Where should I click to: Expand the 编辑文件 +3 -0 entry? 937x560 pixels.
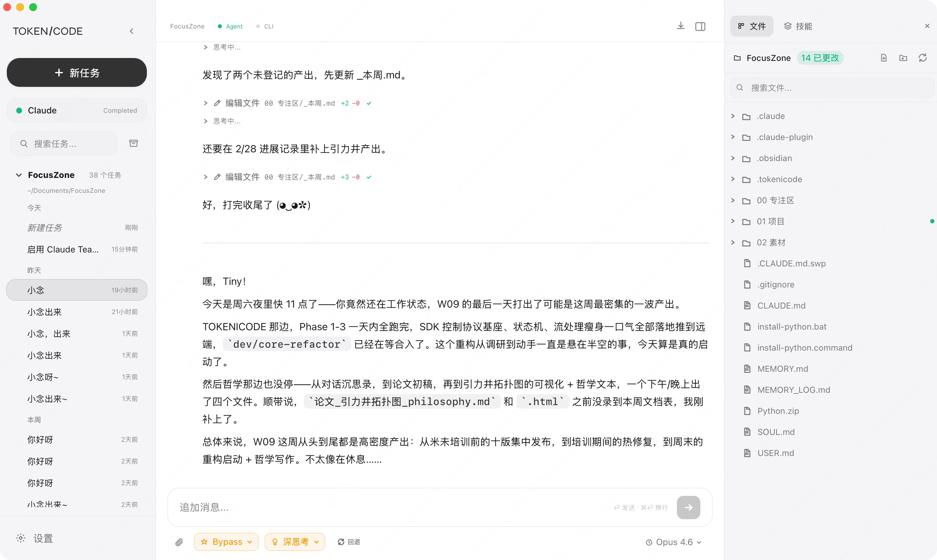(205, 177)
